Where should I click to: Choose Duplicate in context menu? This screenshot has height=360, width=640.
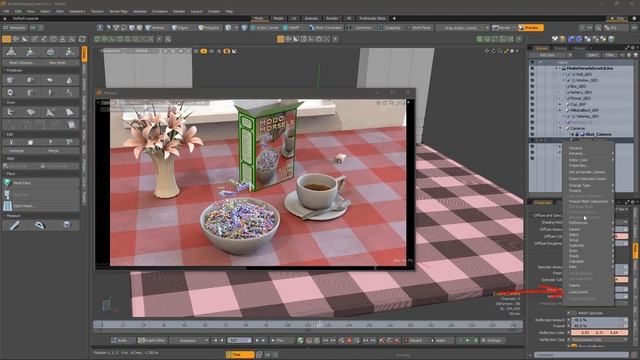point(576,245)
